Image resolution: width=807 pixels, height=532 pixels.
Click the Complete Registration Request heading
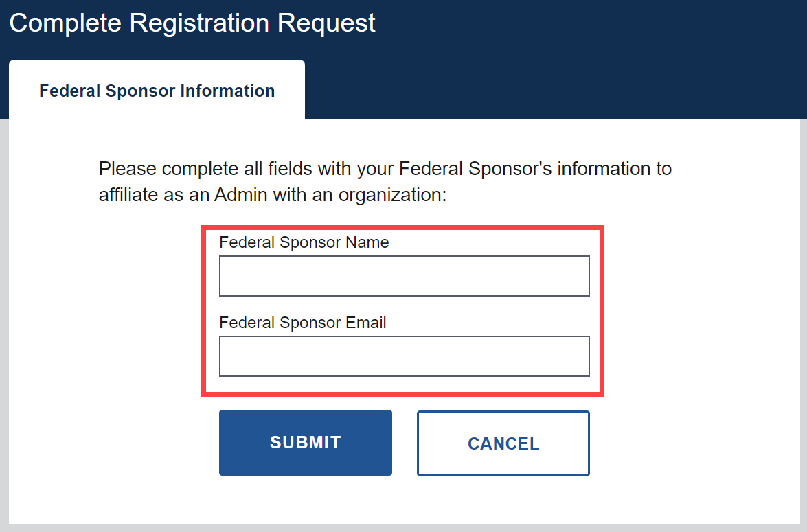[192, 23]
